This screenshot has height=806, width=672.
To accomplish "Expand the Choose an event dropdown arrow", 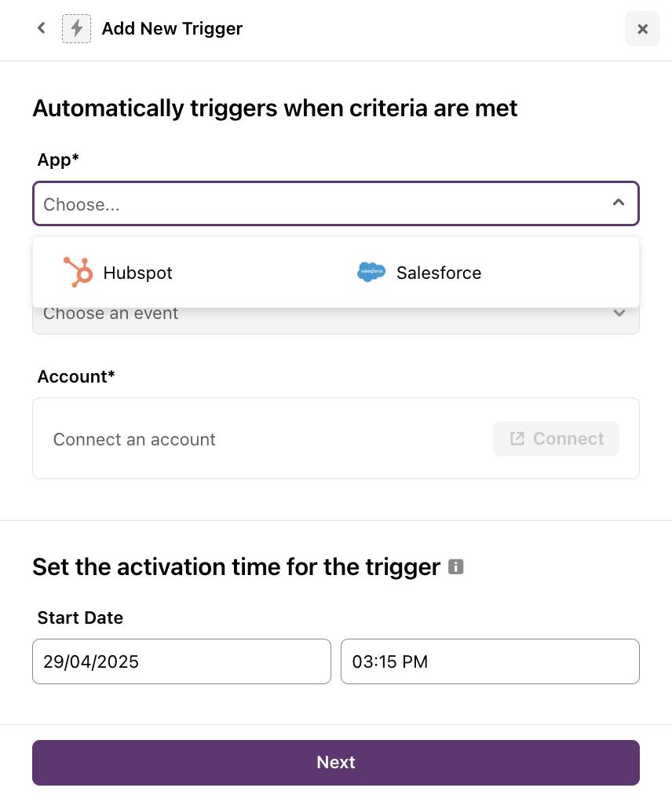I will 619,313.
